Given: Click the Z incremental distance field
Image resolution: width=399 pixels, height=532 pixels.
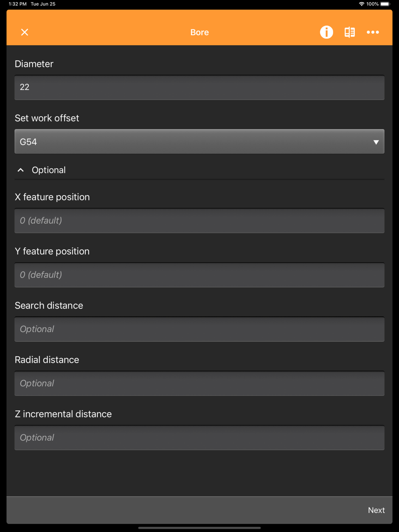Looking at the screenshot, I should coord(199,437).
